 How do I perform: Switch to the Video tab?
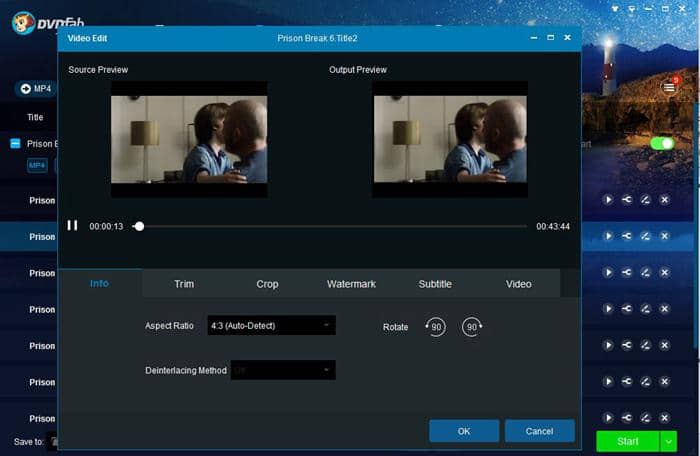pyautogui.click(x=518, y=284)
